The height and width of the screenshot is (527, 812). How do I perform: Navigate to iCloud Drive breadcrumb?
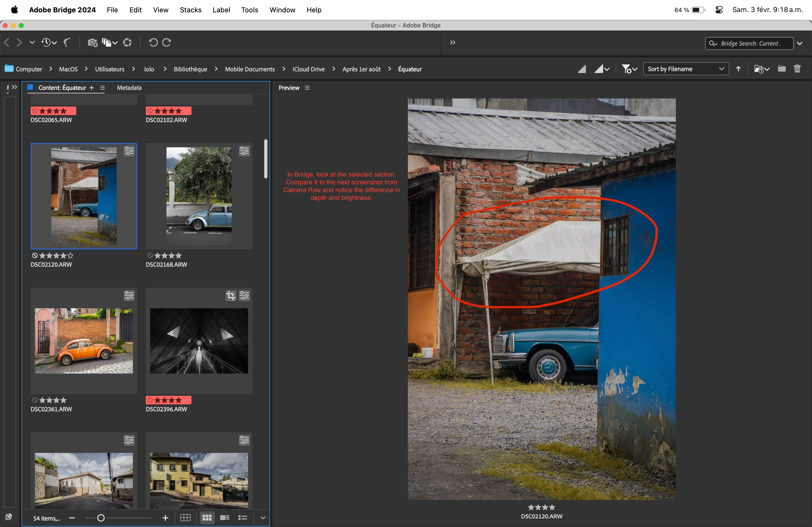coord(309,69)
